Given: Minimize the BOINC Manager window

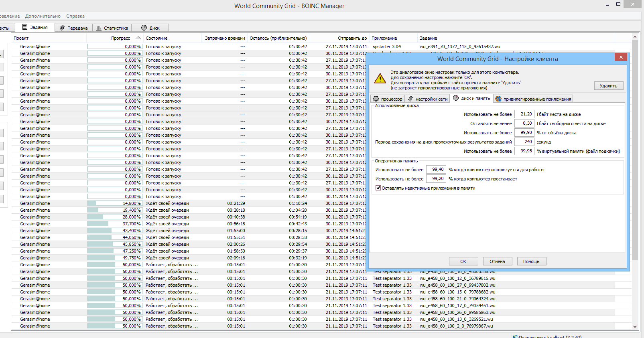Looking at the screenshot, I should click(x=607, y=4).
